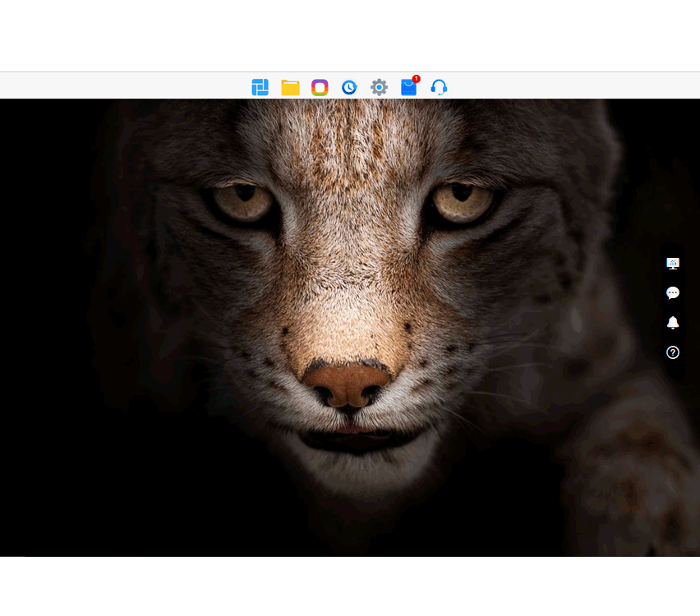Image resolution: width=700 pixels, height=616 pixels.
Task: Open the blue grid app launcher icon
Action: coord(260,87)
